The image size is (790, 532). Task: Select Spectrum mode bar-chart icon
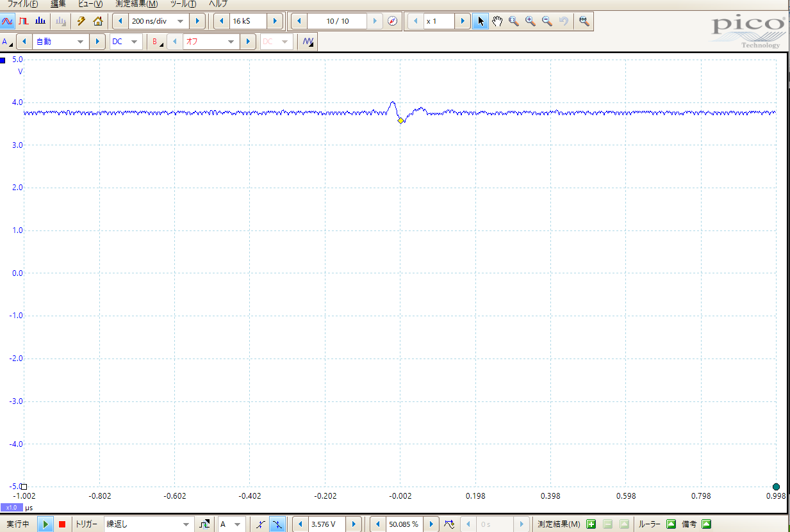[x=40, y=21]
